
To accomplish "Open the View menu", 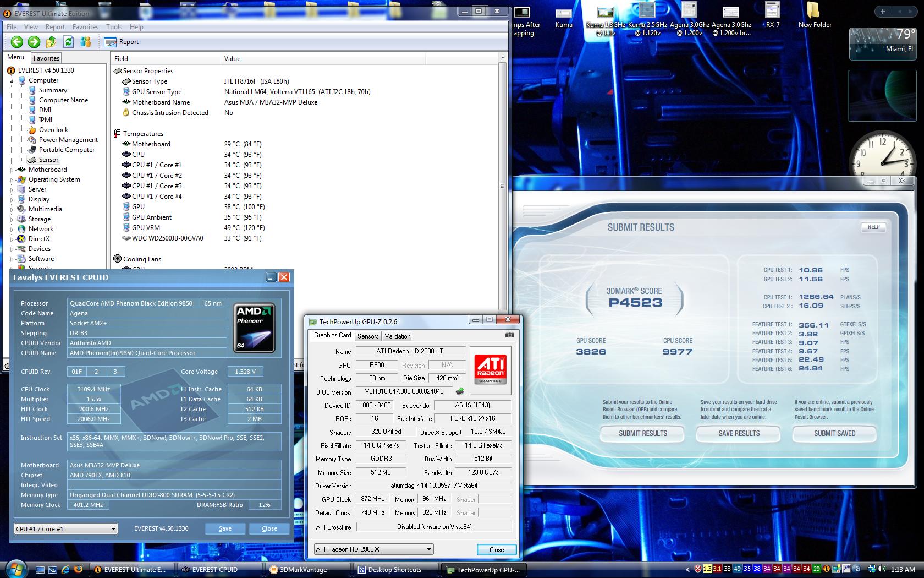I will pos(31,26).
